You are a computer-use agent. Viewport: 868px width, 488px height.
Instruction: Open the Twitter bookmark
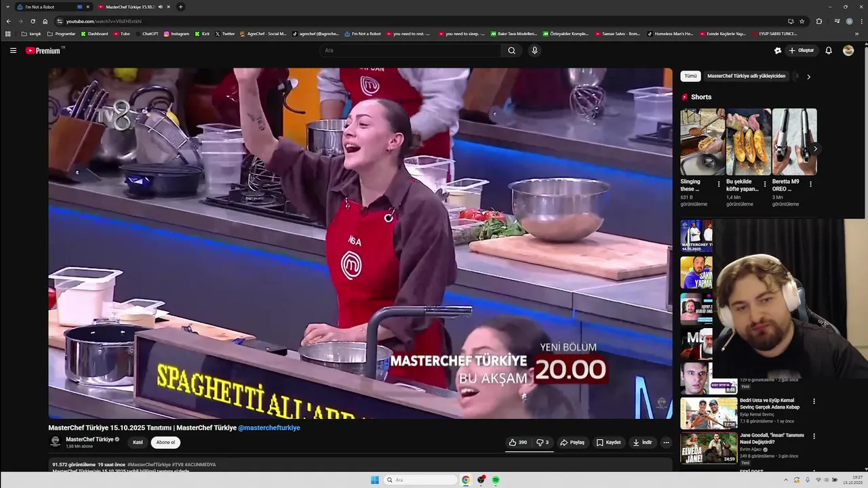[x=224, y=33]
